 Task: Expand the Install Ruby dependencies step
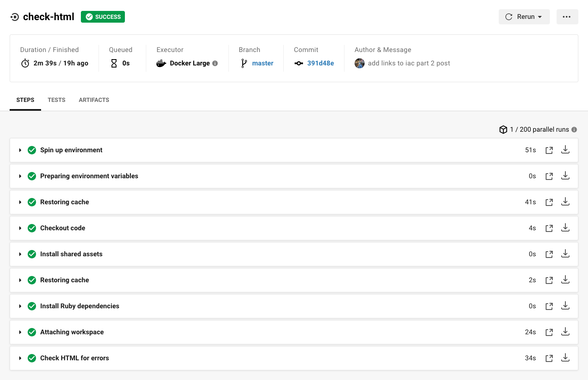[20, 306]
